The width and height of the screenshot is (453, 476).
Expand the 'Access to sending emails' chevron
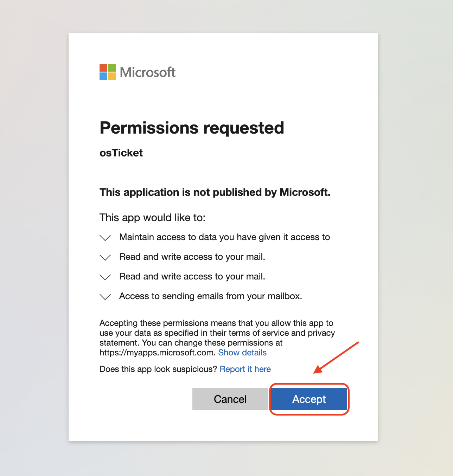[105, 297]
